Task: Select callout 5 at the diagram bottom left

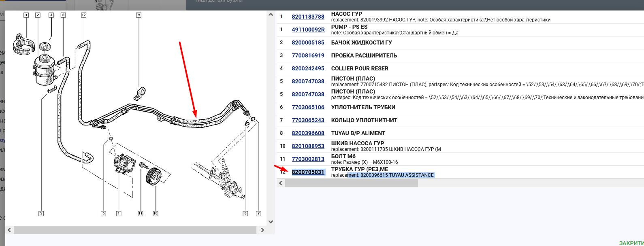Action: click(x=41, y=213)
